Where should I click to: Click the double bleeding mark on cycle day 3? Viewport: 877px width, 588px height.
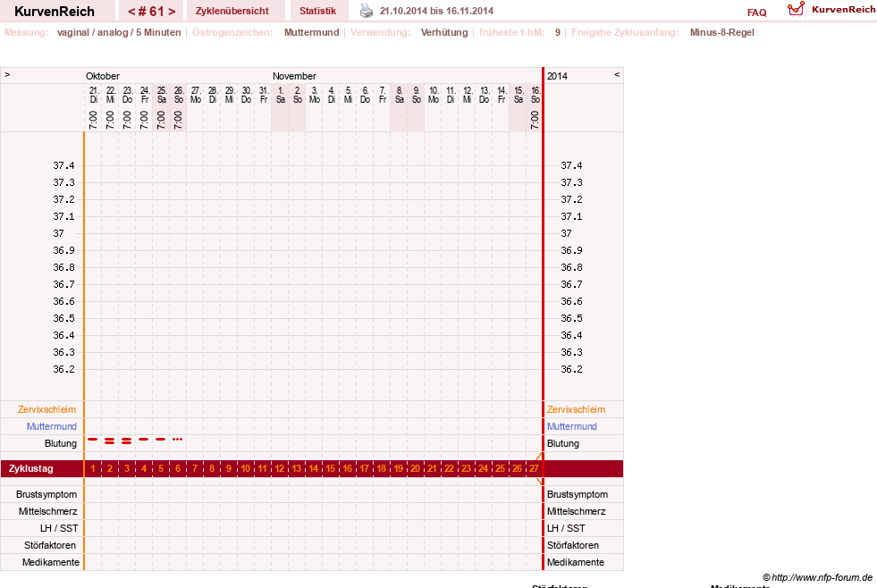[126, 441]
